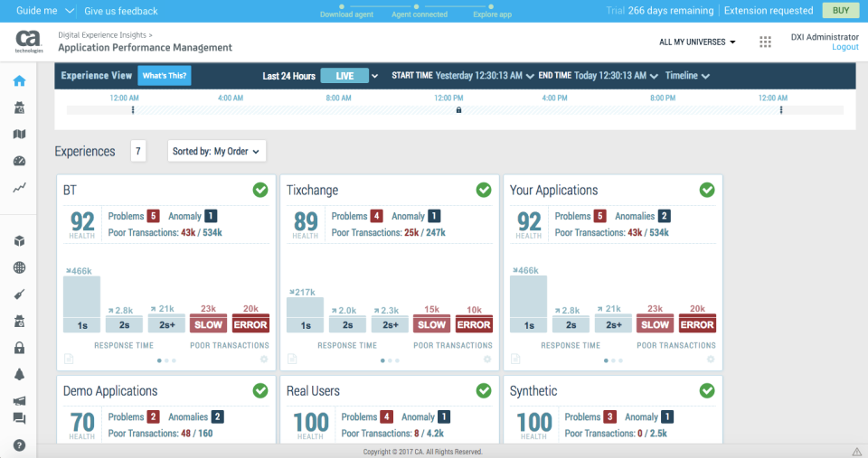Viewport: 868px width, 458px height.
Task: Open the settings gear on Tixchange card
Action: coord(487,359)
